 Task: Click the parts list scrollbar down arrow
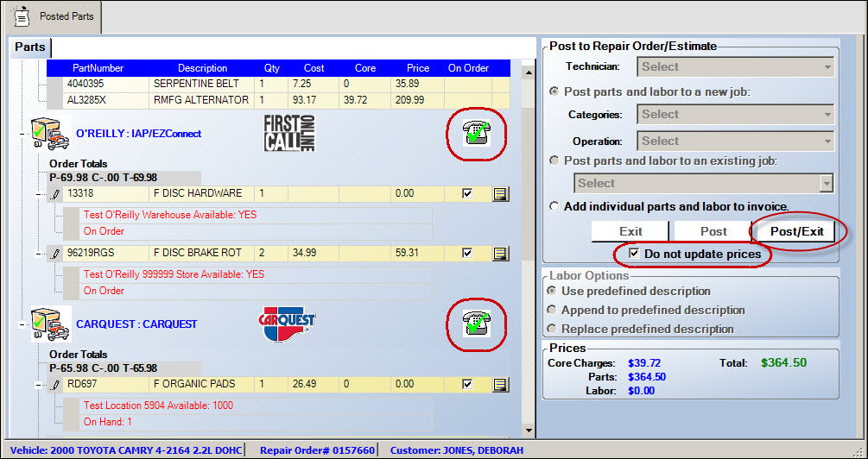(528, 429)
